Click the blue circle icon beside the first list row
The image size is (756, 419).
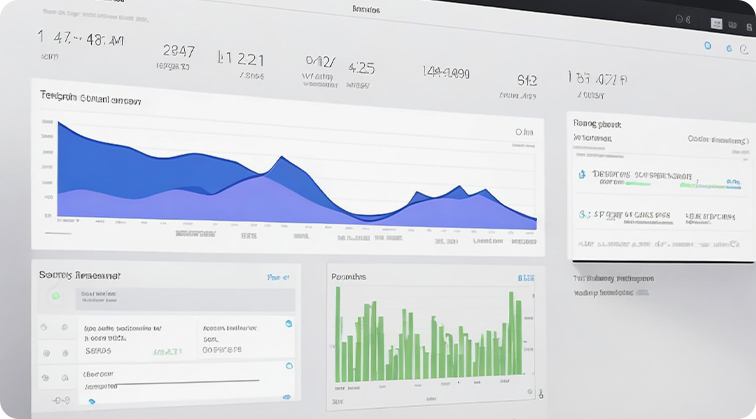point(289,324)
